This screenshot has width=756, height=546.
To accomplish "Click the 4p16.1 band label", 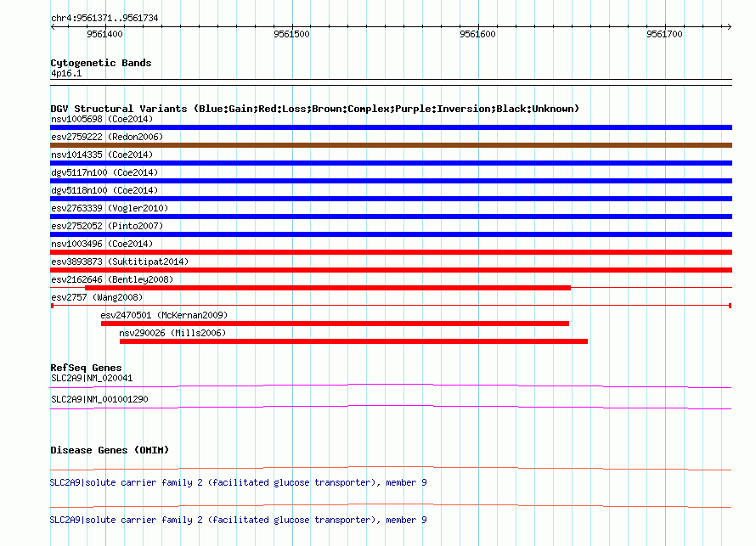I will click(66, 73).
